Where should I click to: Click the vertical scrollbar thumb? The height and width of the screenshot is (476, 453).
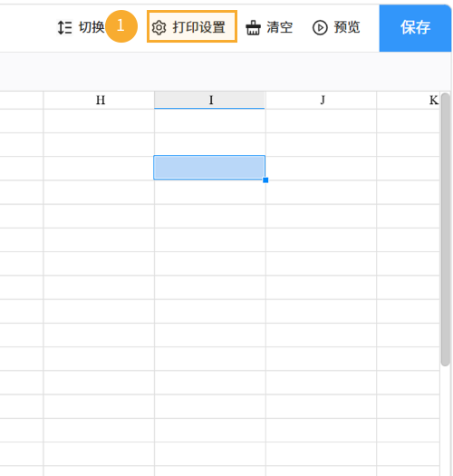click(x=446, y=229)
